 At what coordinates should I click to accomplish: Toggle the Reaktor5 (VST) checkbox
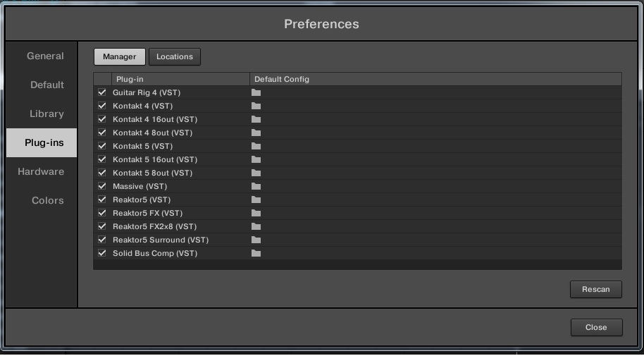pos(102,200)
